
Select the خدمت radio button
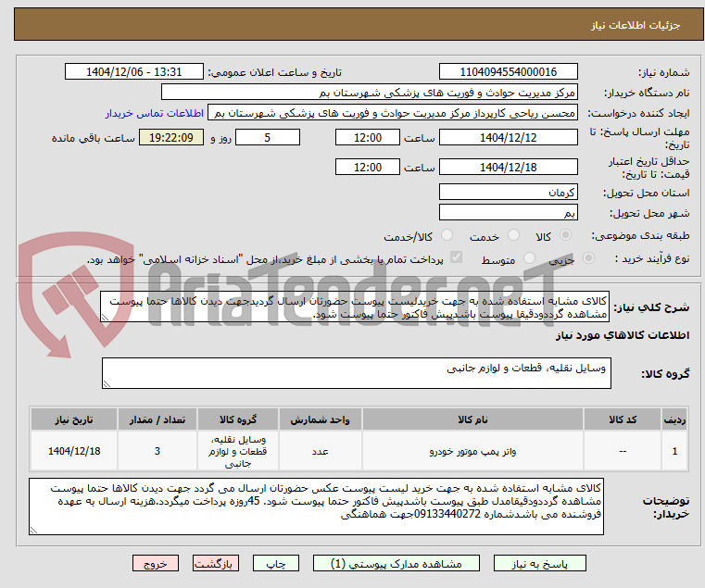click(513, 235)
